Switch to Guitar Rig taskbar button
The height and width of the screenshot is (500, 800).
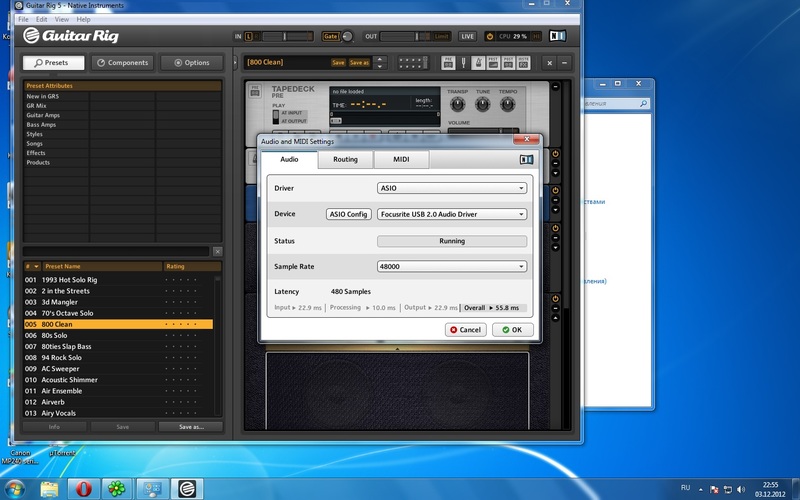click(187, 489)
